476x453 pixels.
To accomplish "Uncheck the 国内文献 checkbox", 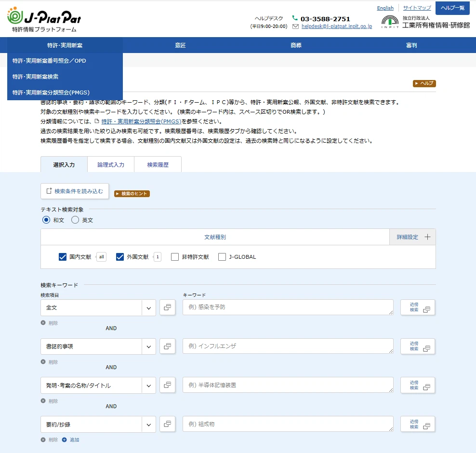I will (63, 257).
